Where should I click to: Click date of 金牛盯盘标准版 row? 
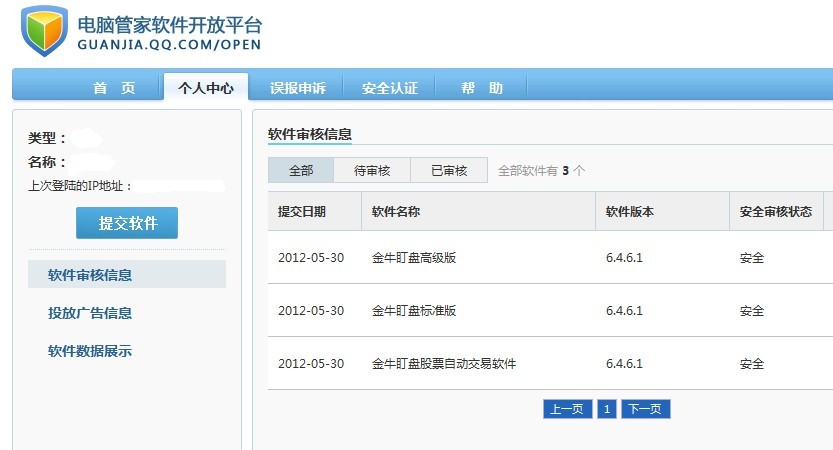311,311
